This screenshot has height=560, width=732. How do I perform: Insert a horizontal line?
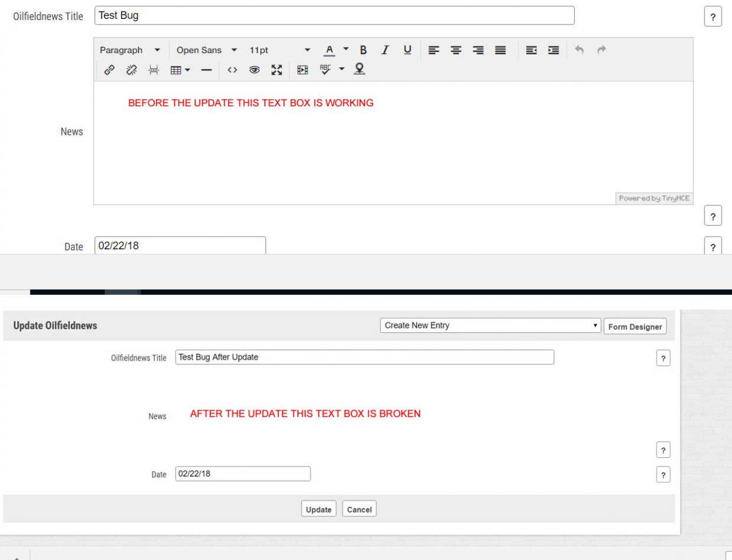click(206, 70)
